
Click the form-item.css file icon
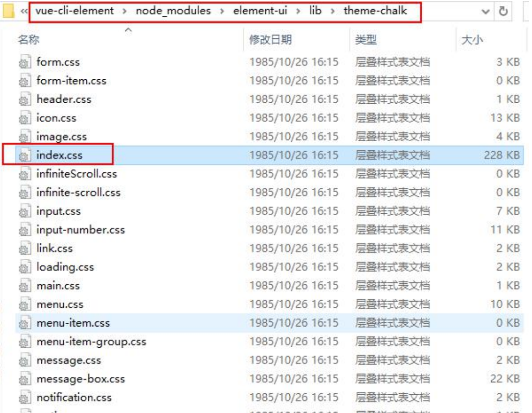coord(25,81)
